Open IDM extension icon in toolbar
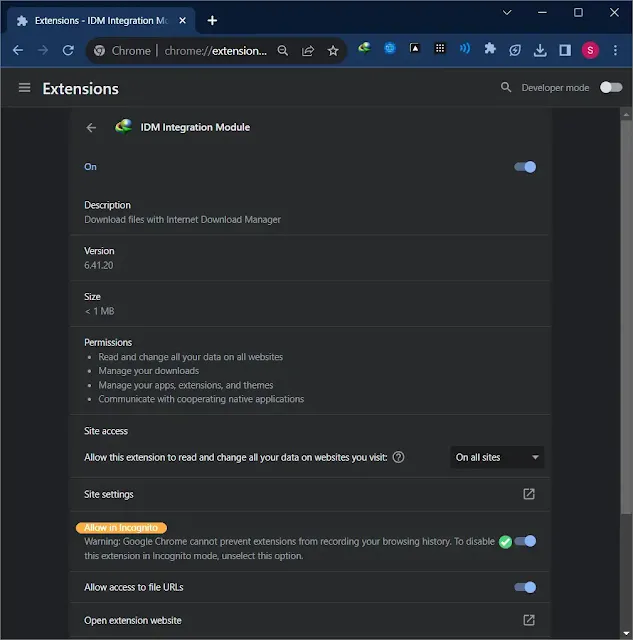This screenshot has width=633, height=640. [364, 48]
